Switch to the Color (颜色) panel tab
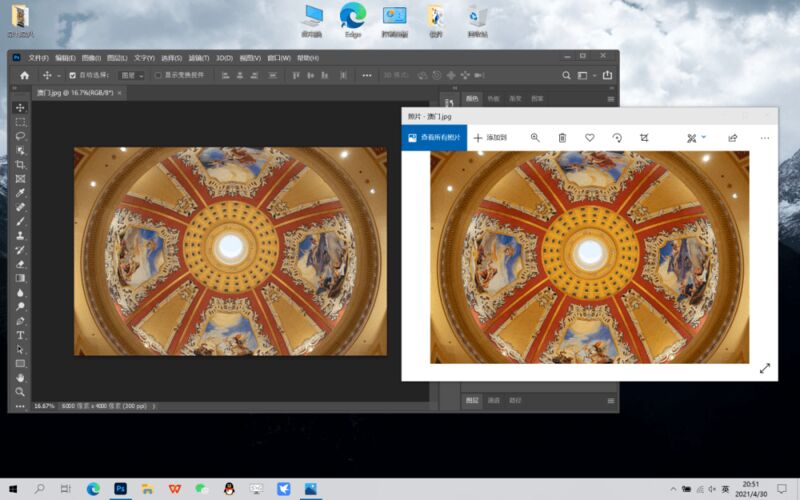The width and height of the screenshot is (800, 500). tap(472, 98)
